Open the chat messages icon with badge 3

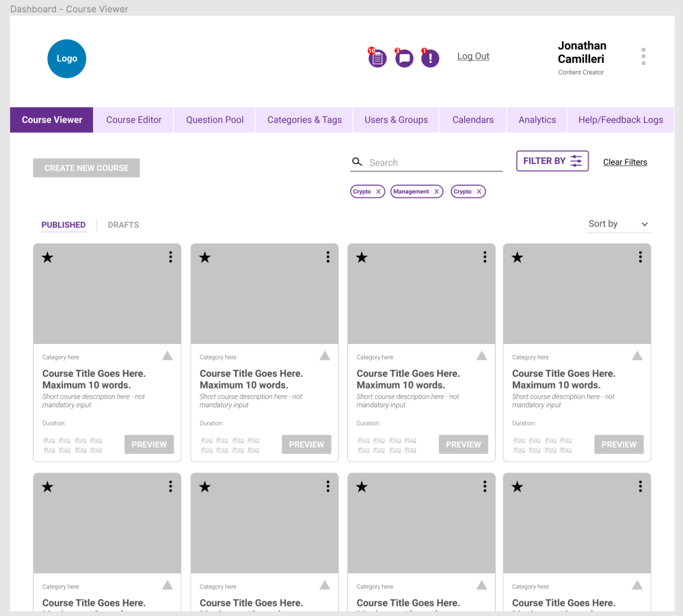pyautogui.click(x=404, y=57)
